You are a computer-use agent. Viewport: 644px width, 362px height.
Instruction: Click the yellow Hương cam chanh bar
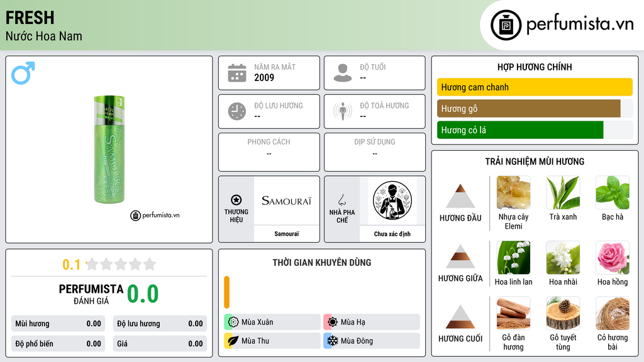click(535, 87)
